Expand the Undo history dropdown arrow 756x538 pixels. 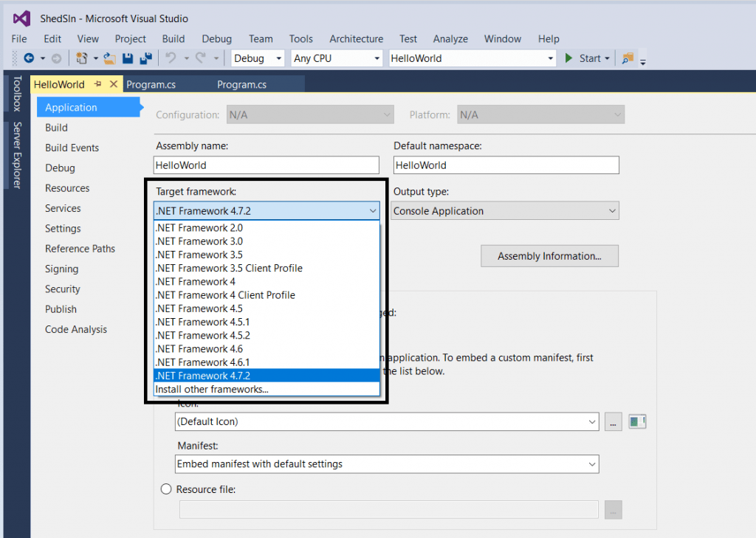(x=186, y=58)
